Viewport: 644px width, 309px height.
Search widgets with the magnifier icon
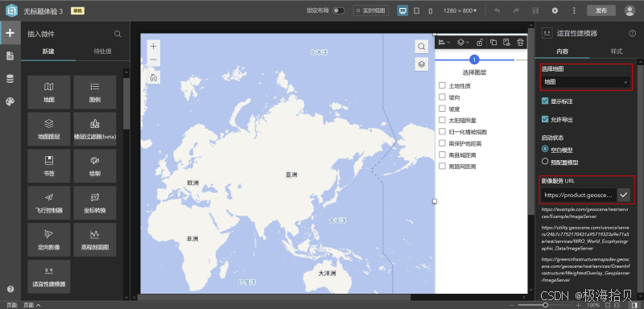click(118, 34)
